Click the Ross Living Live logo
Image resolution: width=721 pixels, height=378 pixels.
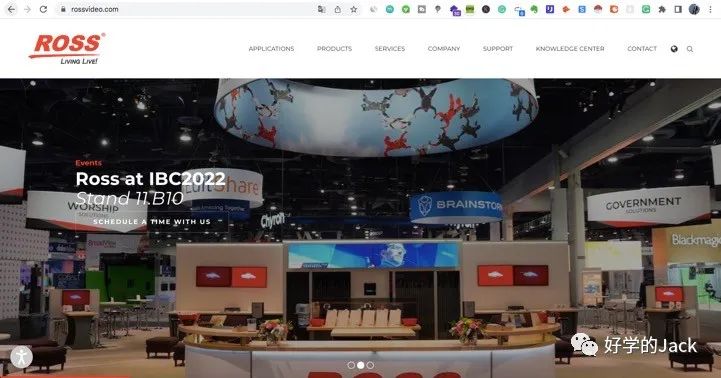click(67, 48)
